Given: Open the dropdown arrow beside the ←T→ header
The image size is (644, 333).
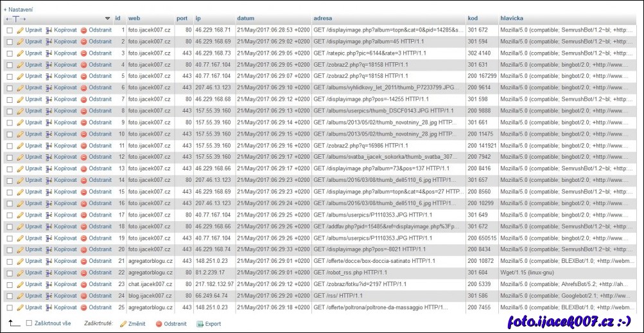Looking at the screenshot, I should [107, 19].
